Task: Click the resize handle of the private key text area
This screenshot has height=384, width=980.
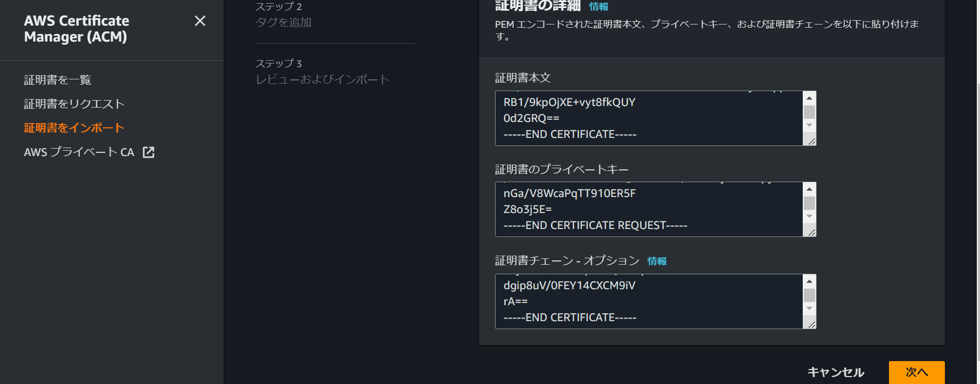Action: coord(811,232)
